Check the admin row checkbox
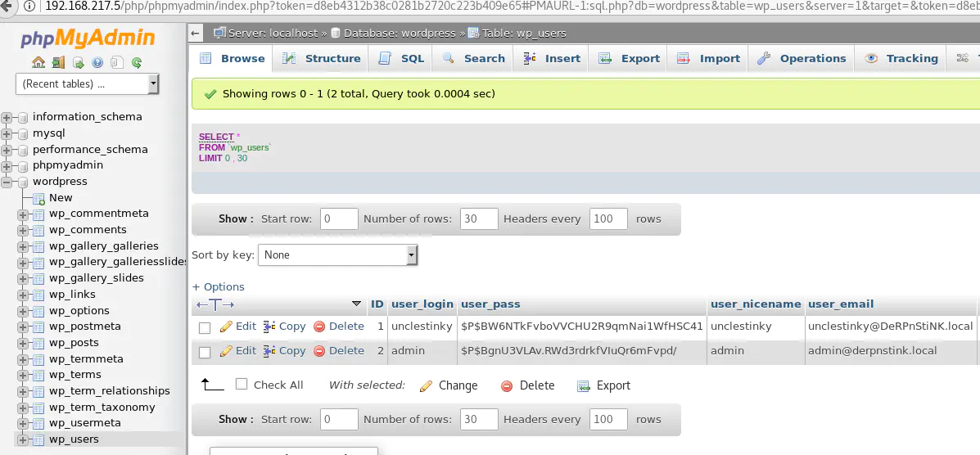The image size is (980, 455). (205, 353)
